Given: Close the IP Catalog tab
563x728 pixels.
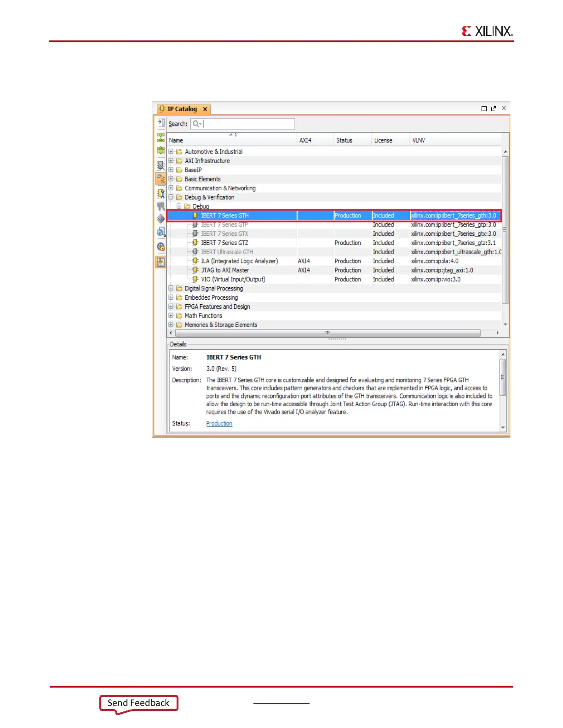Looking at the screenshot, I should coord(205,109).
